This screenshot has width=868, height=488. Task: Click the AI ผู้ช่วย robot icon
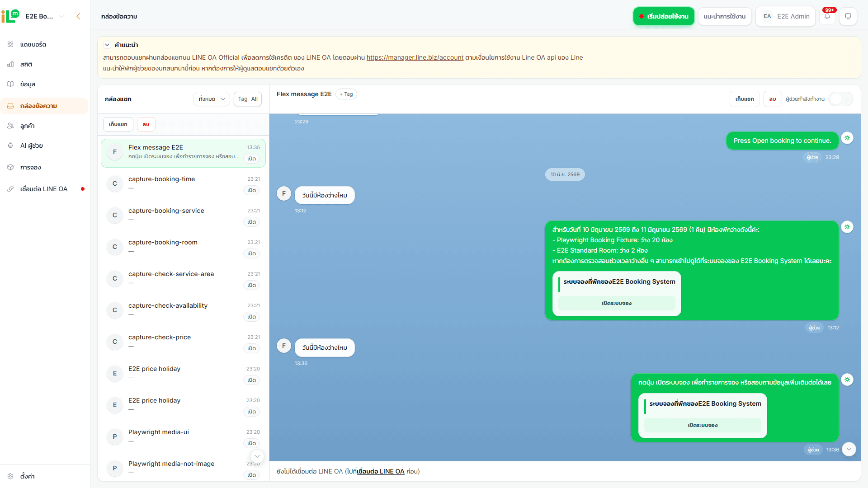(10, 145)
